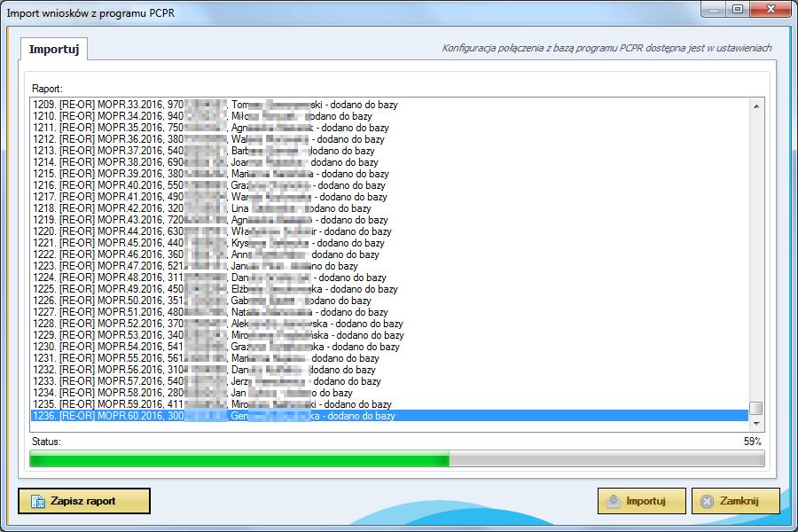798x532 pixels.
Task: Click the Zamknij button
Action: click(735, 501)
